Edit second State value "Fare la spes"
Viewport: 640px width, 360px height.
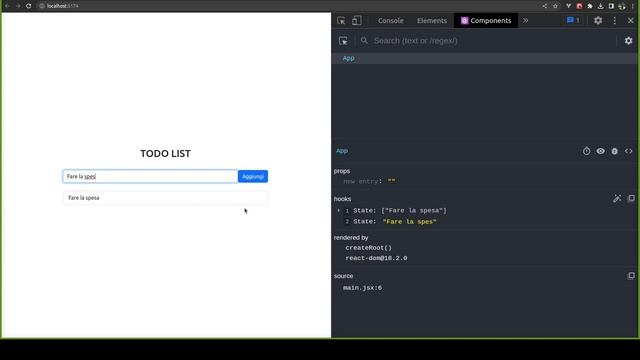(409, 222)
